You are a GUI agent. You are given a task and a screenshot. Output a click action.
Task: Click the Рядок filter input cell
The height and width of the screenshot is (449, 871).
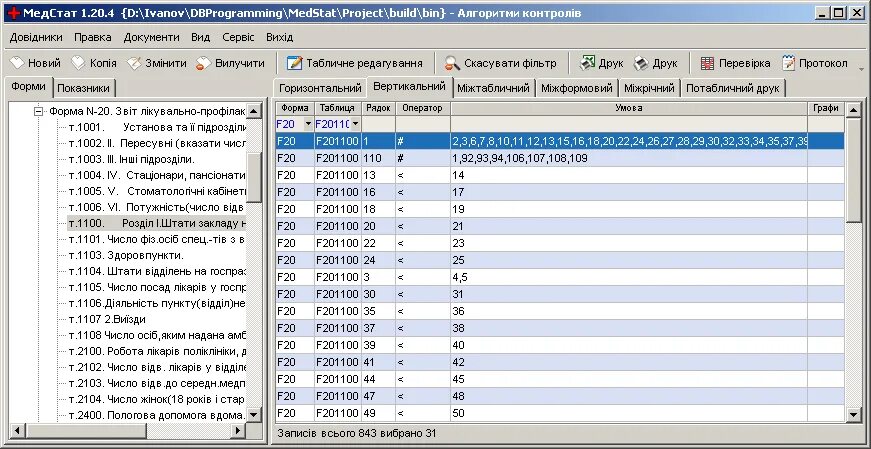(378, 124)
